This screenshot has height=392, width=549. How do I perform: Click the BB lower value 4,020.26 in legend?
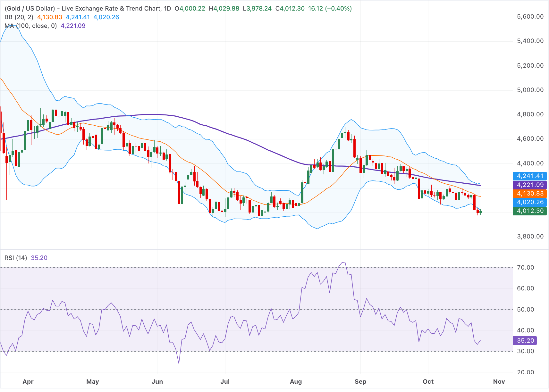pyautogui.click(x=106, y=17)
